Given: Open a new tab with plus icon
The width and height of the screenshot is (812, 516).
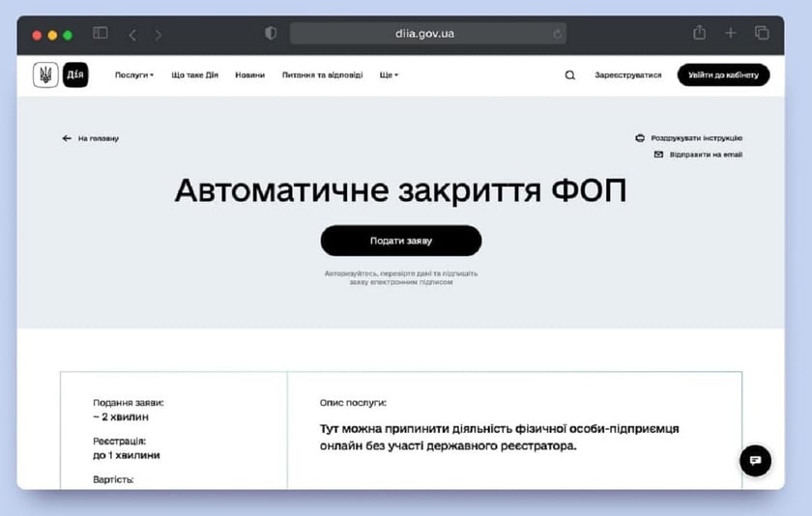Looking at the screenshot, I should click(731, 33).
